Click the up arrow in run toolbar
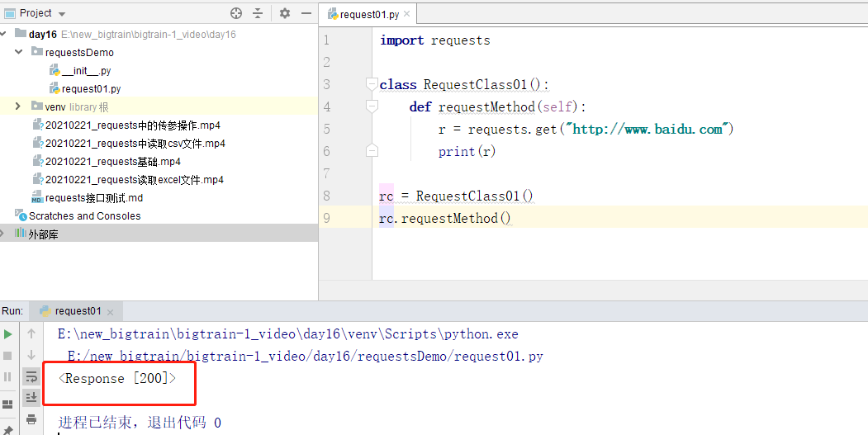 point(31,333)
